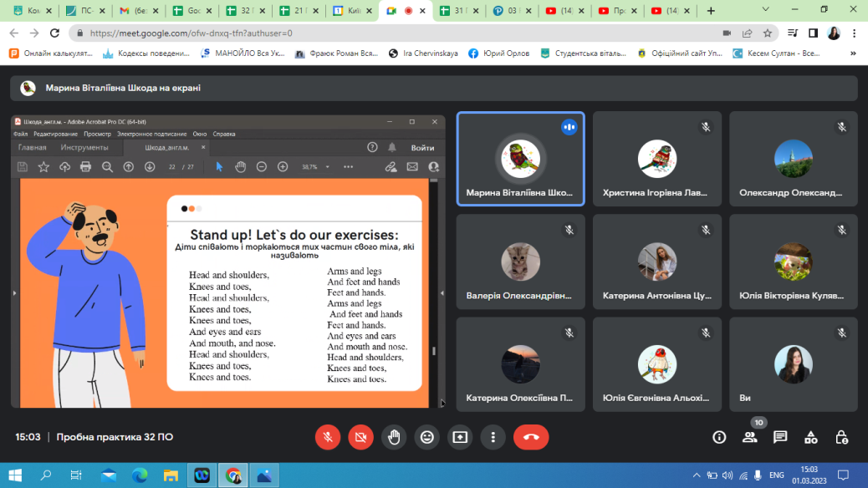868x488 pixels.
Task: Open more options three-dot menu
Action: 493,437
